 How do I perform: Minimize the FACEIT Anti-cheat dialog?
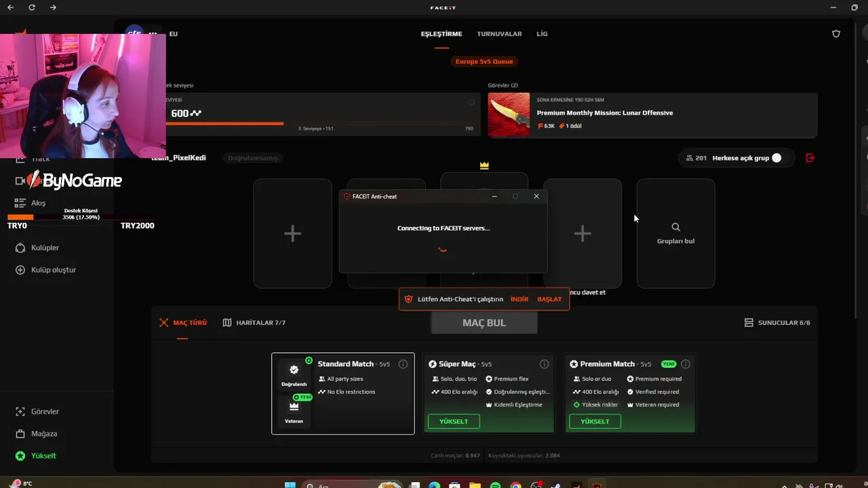(494, 197)
